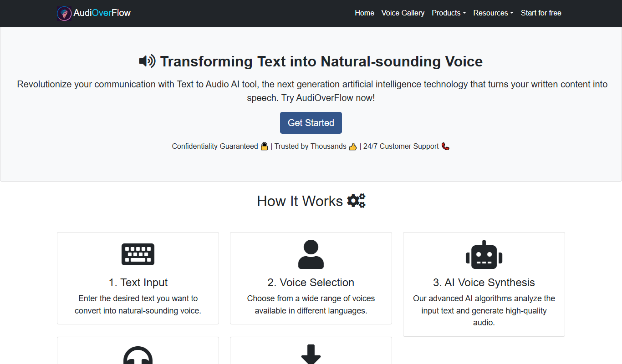This screenshot has height=364, width=622.
Task: Click the 'Choose from a wide range of voices' description
Action: [x=311, y=305]
